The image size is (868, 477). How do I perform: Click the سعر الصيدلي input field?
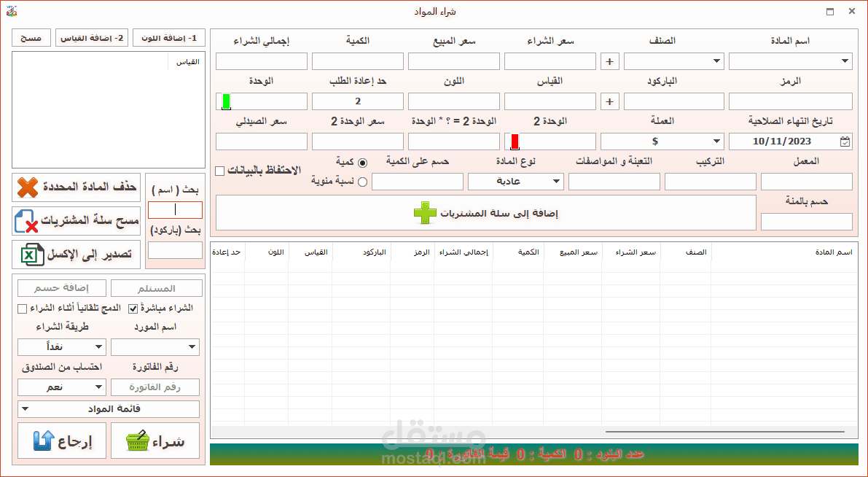coord(262,141)
